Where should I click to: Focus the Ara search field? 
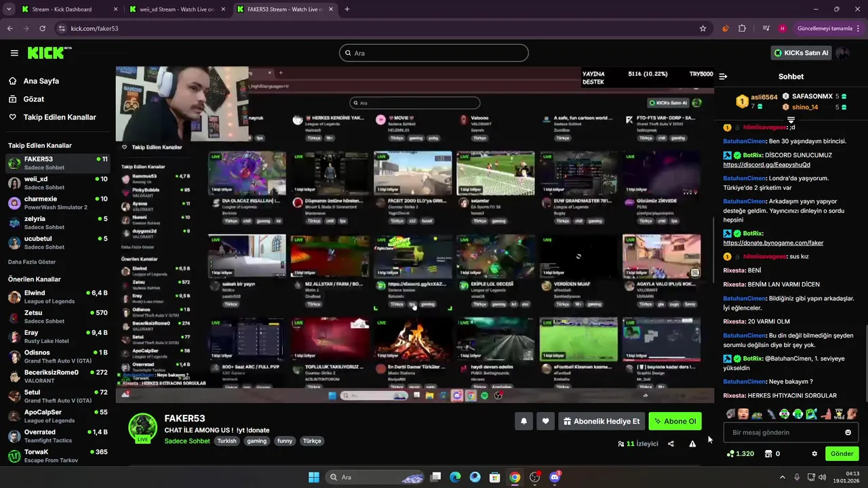click(434, 53)
